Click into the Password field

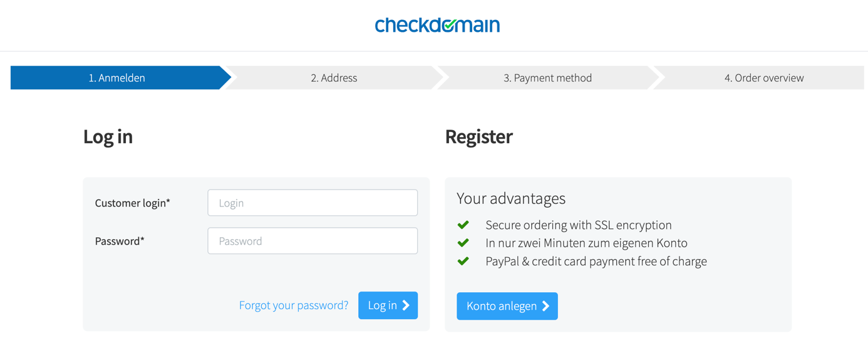click(x=313, y=241)
